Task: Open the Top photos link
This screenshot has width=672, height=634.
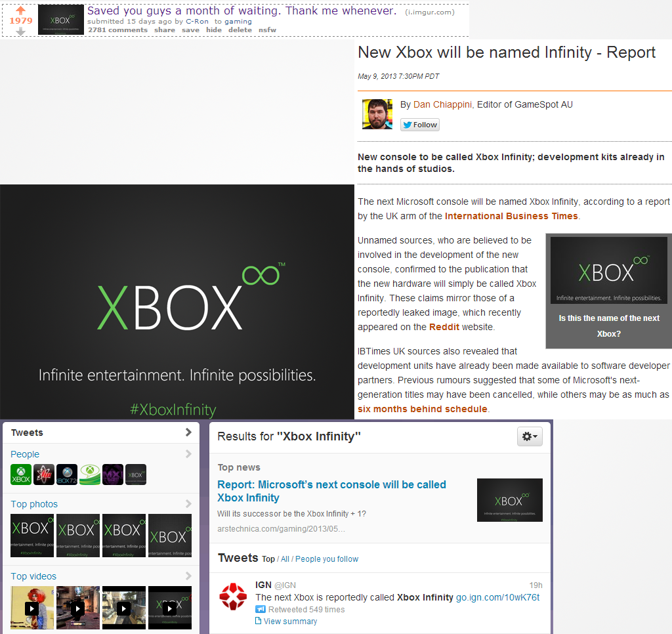Action: point(34,504)
